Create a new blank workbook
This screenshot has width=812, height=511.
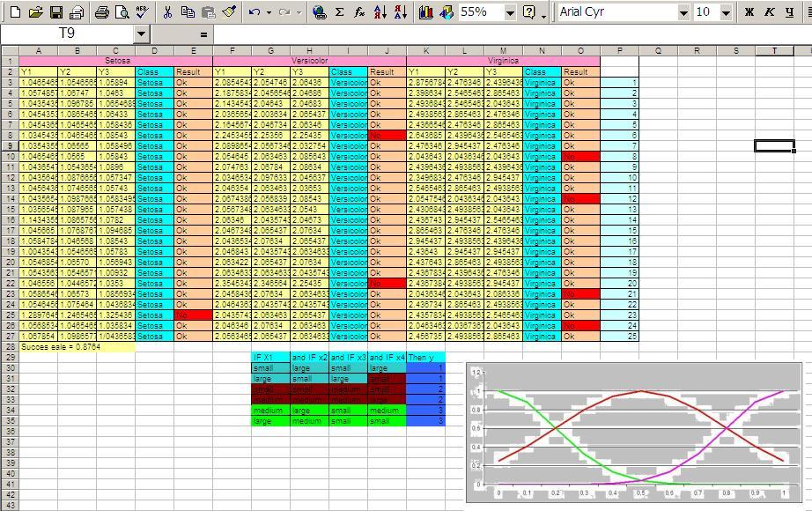(x=15, y=12)
